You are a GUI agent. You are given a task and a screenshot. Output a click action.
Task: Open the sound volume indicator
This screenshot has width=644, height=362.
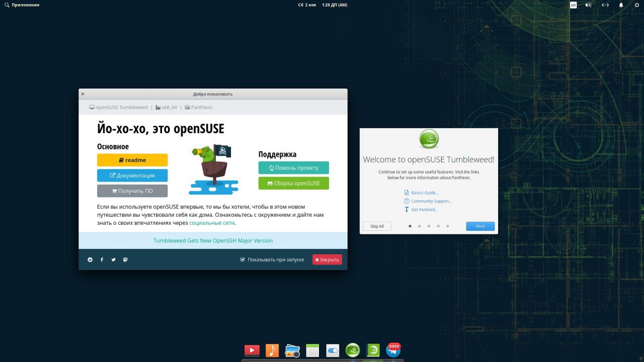pyautogui.click(x=588, y=5)
